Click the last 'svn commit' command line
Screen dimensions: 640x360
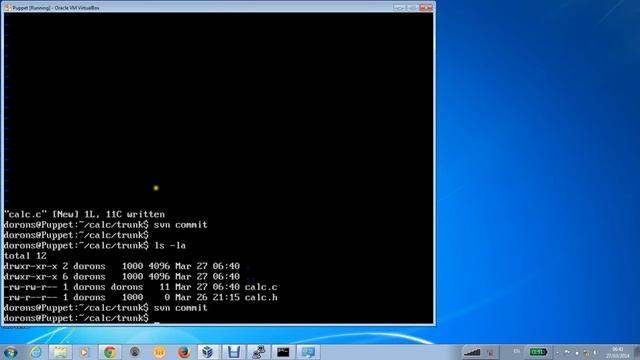(106, 308)
